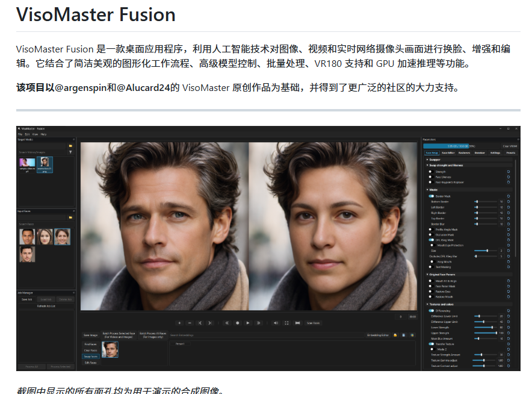Click the record button in playback controls
The width and height of the screenshot is (532, 394).
(238, 323)
